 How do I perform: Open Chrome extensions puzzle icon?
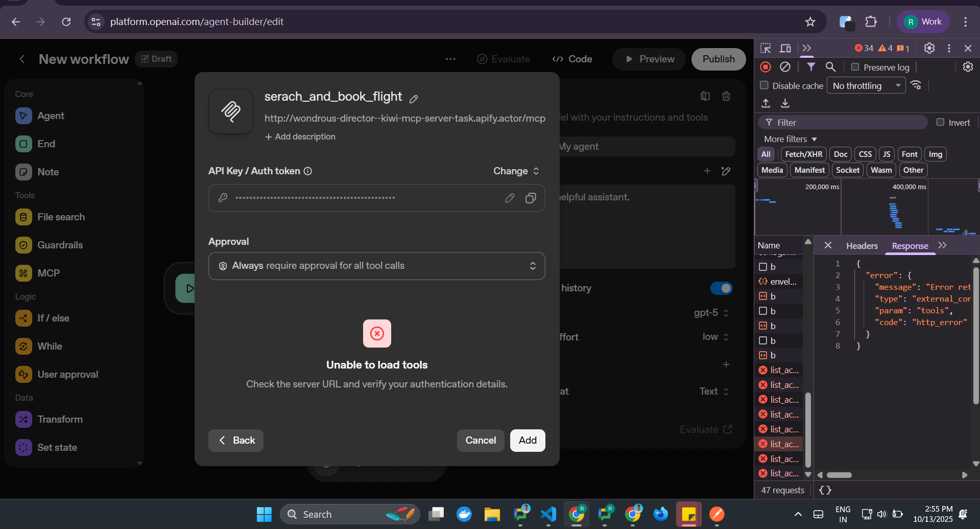click(x=871, y=21)
